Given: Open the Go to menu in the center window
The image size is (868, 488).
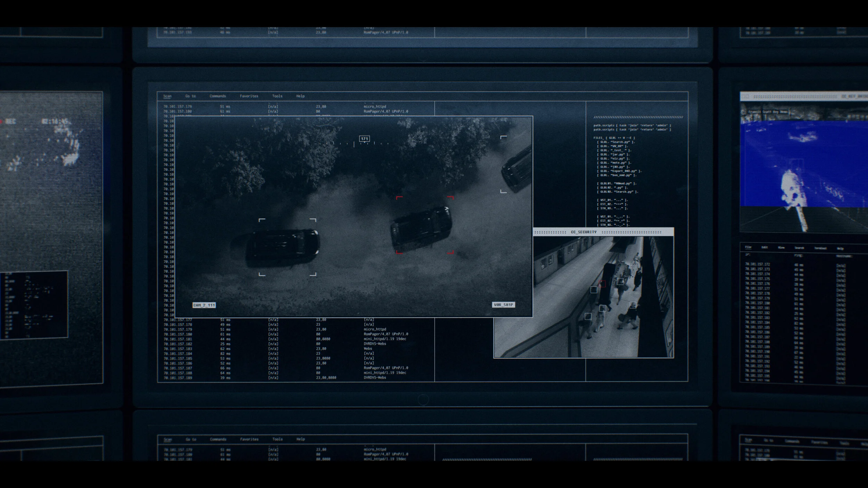Looking at the screenshot, I should (x=190, y=96).
